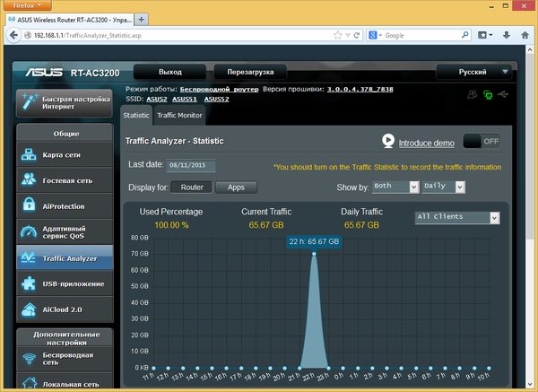
Task: Open Traffic Analyzer chart icon
Action: (28, 257)
